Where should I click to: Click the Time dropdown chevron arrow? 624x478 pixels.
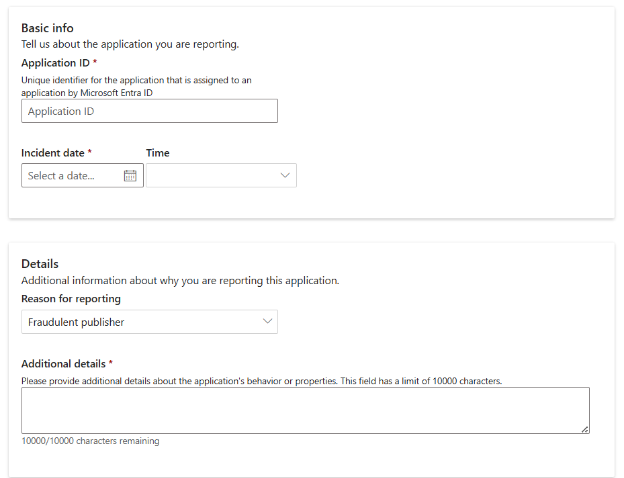285,176
